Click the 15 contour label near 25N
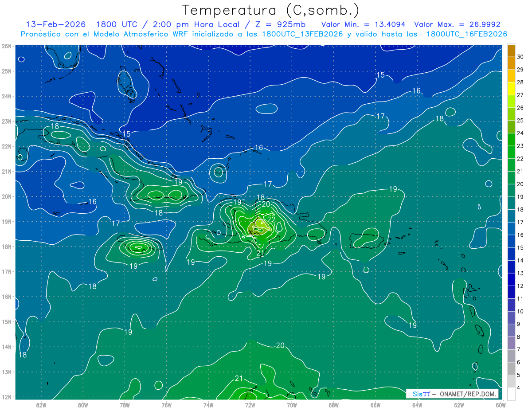The image size is (532, 411). click(x=380, y=75)
